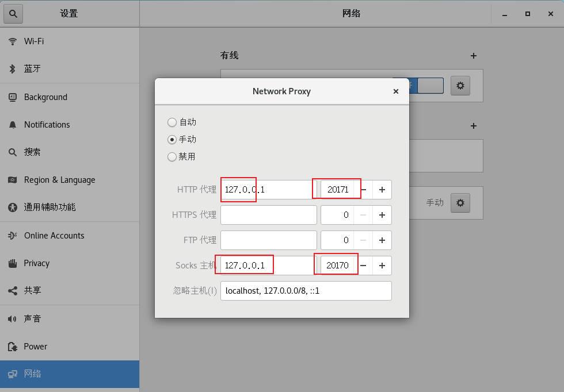Open Power settings panel
The width and height of the screenshot is (564, 392).
(70, 347)
